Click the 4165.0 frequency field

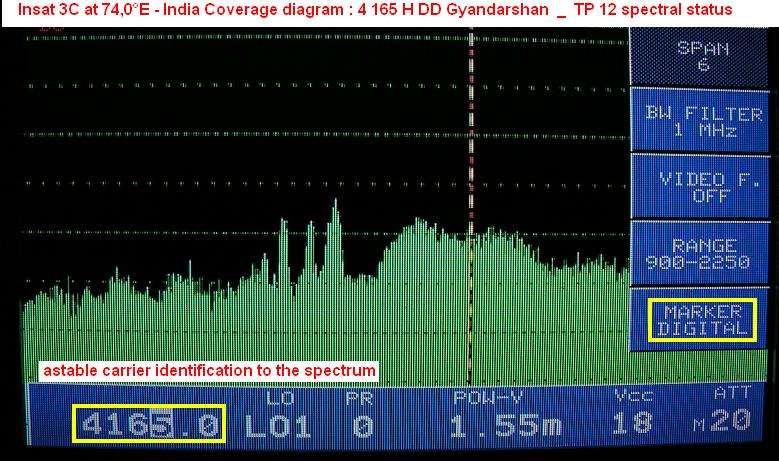150,425
